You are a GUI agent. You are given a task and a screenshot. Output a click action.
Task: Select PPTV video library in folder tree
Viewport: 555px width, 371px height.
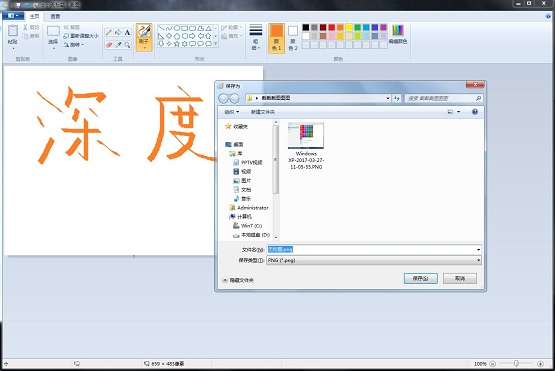(x=247, y=162)
